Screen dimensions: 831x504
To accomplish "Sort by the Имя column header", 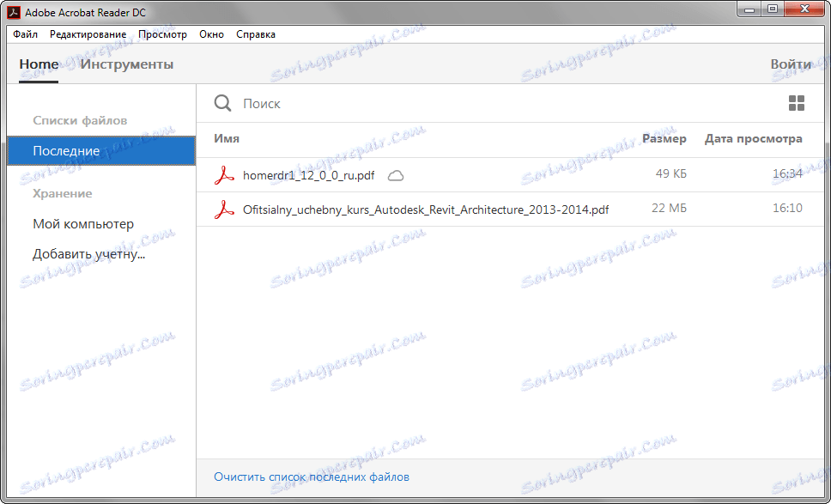I will (227, 139).
